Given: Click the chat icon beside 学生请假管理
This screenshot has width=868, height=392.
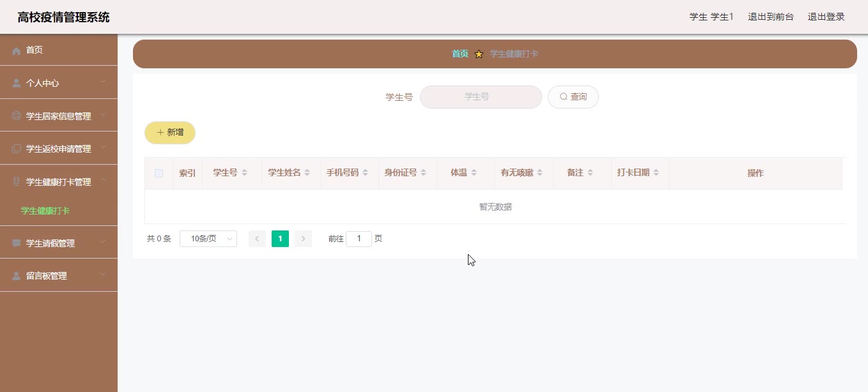Looking at the screenshot, I should click(x=17, y=243).
